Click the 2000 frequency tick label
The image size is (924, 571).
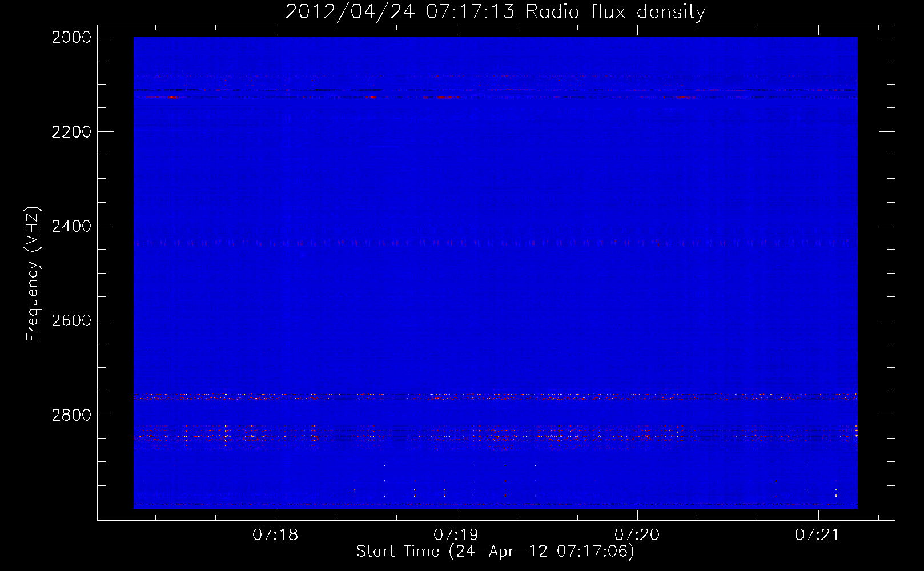click(x=71, y=37)
